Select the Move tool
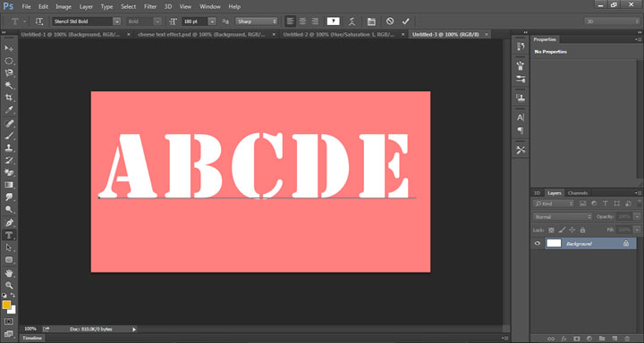Viewport: 644px width, 343px height. click(9, 48)
